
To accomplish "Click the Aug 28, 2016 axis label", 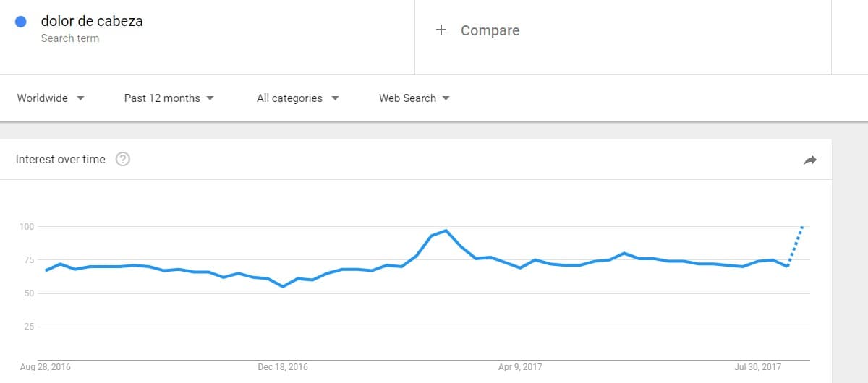I will click(46, 367).
